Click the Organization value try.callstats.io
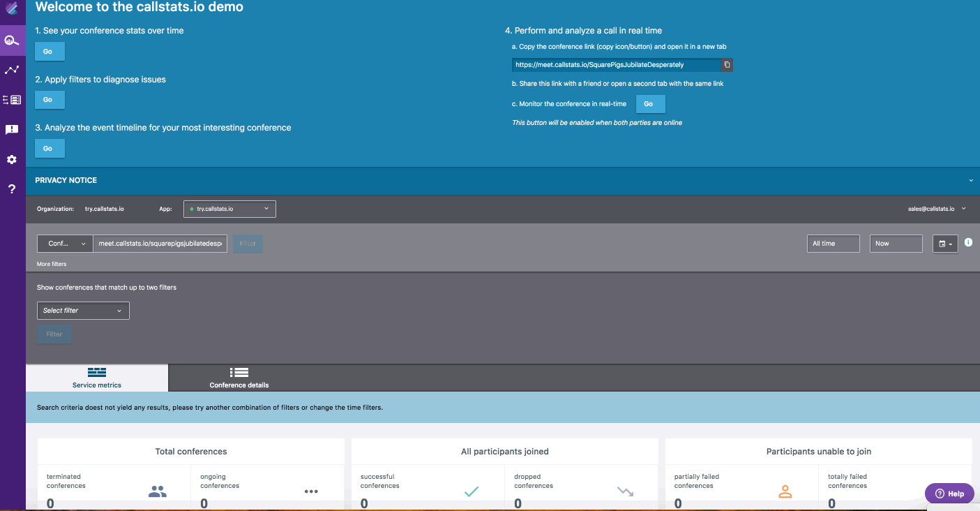This screenshot has width=980, height=511. tap(105, 209)
